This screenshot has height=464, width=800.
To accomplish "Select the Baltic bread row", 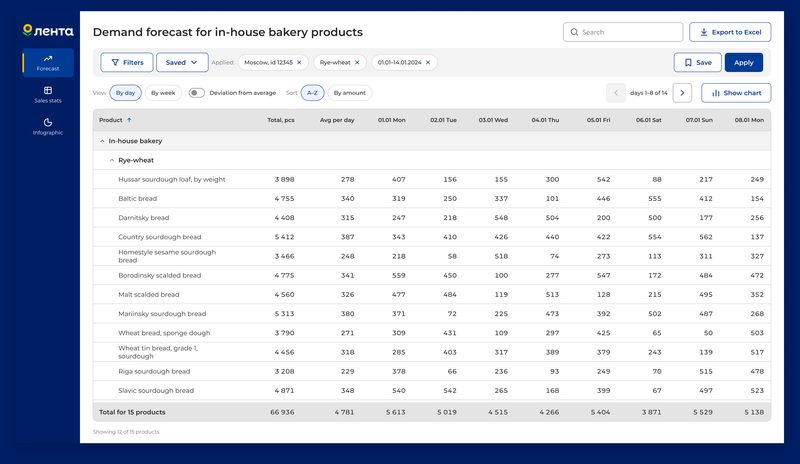I will point(432,199).
